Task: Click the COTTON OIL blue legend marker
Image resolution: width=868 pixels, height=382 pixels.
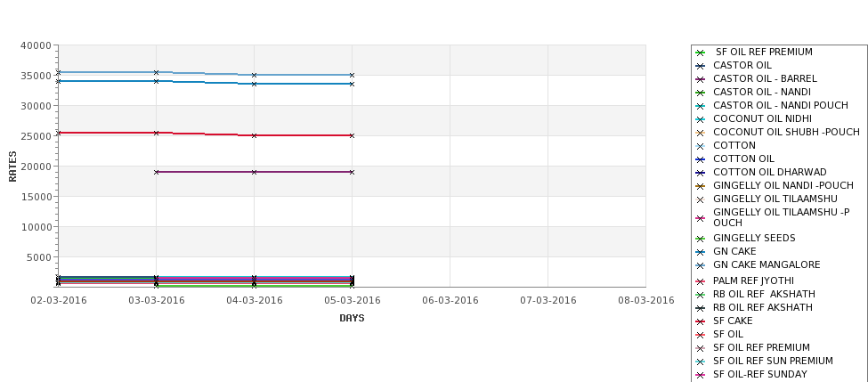Action: pos(701,159)
